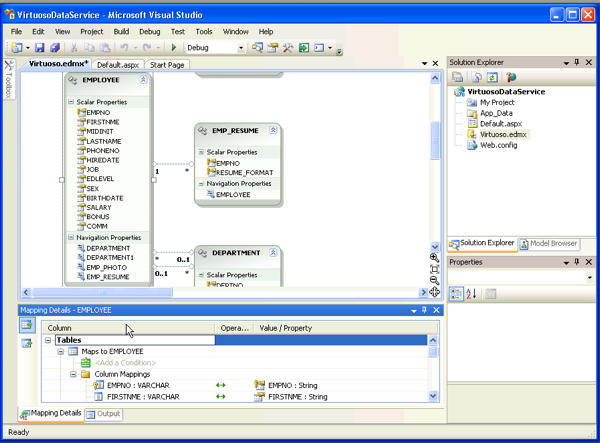Viewport: 600px width, 443px height.
Task: Toggle auto-hide pin on Solution Explorer
Action: (576, 62)
